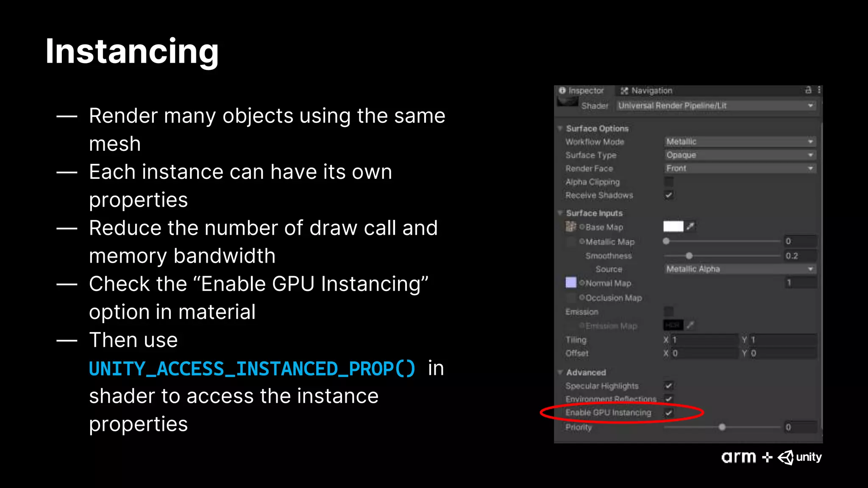Image resolution: width=868 pixels, height=488 pixels.
Task: Click the Navigation tab icon
Action: pos(624,91)
